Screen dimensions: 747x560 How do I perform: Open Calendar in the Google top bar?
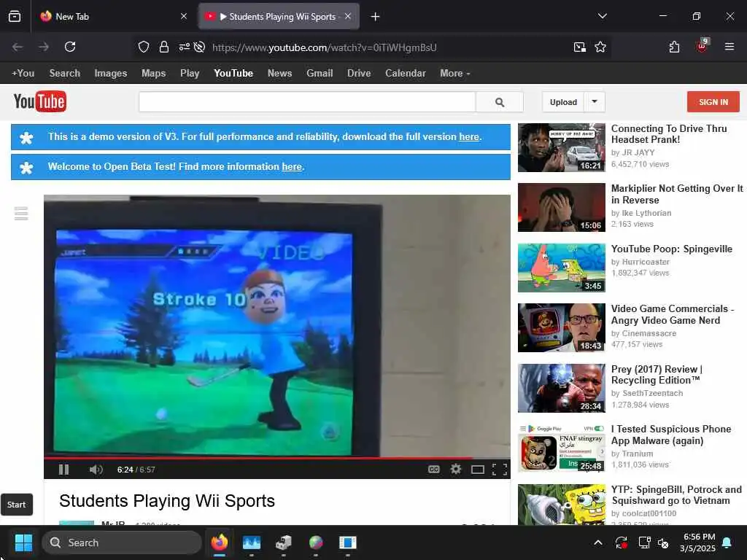406,74
